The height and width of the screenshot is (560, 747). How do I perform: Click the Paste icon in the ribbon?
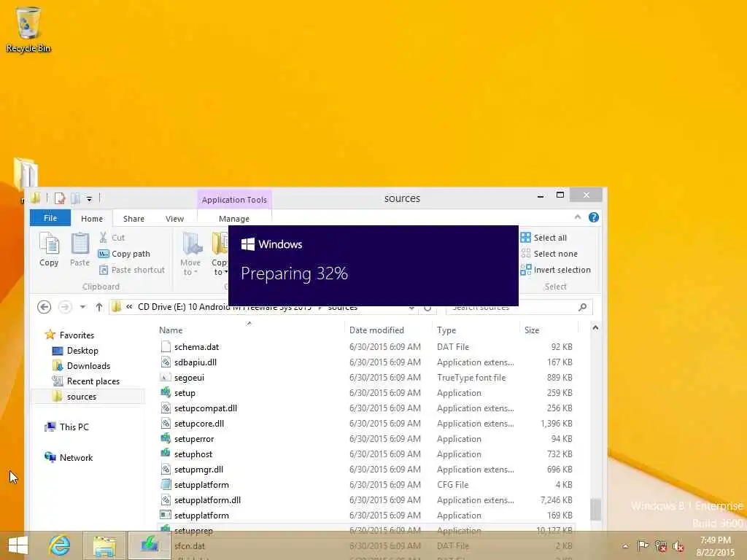tap(80, 249)
